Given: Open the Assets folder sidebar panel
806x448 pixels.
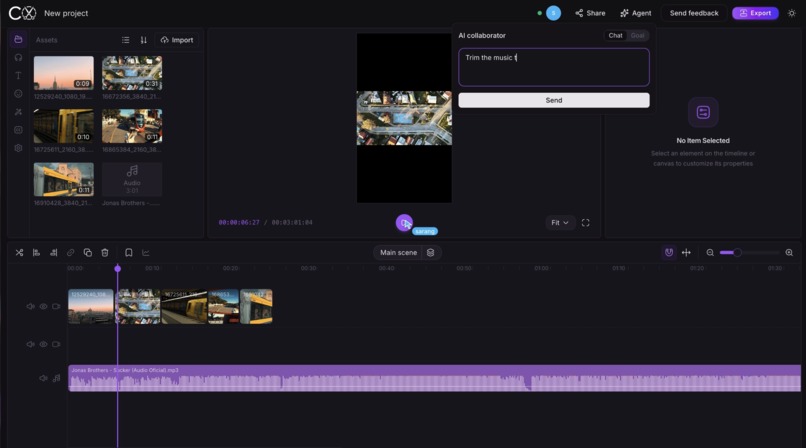Looking at the screenshot, I should click(19, 40).
